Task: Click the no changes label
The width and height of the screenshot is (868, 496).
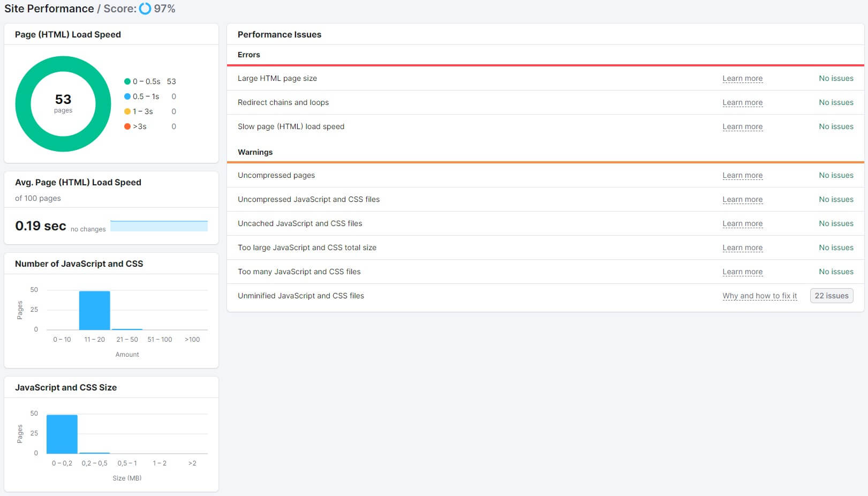Action: click(x=88, y=229)
